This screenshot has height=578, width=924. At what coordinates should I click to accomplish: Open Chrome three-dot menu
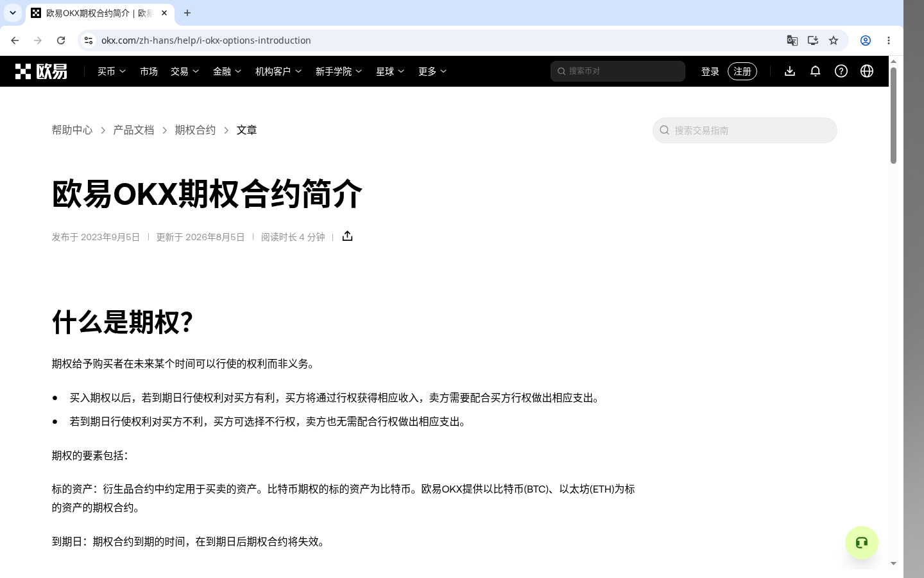coord(889,40)
